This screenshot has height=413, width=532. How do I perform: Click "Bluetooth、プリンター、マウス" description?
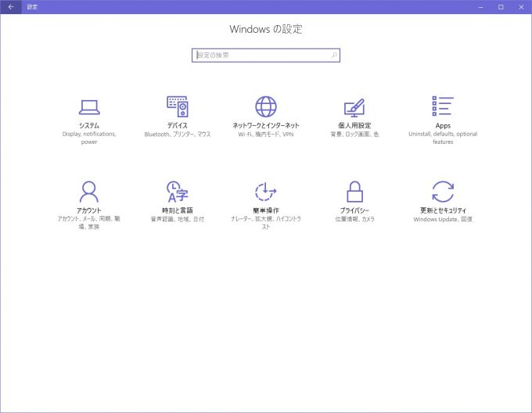coord(178,135)
